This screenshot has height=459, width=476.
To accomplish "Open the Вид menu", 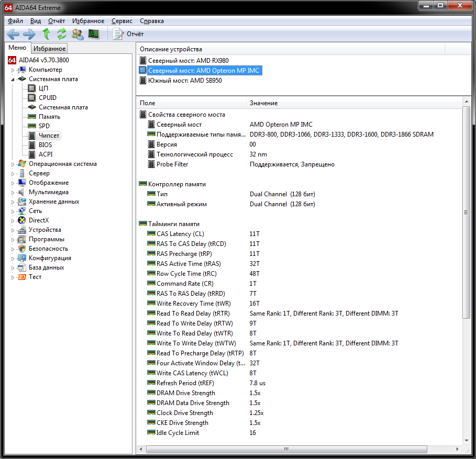I will pyautogui.click(x=36, y=21).
